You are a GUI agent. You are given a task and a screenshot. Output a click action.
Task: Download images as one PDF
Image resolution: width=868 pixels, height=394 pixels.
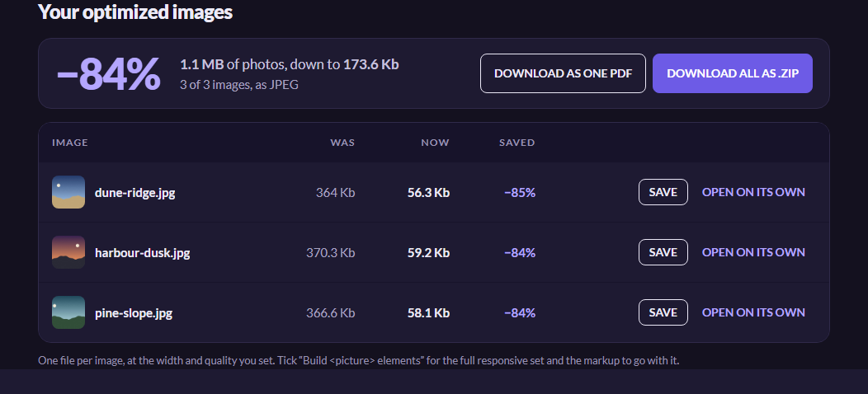pos(563,73)
